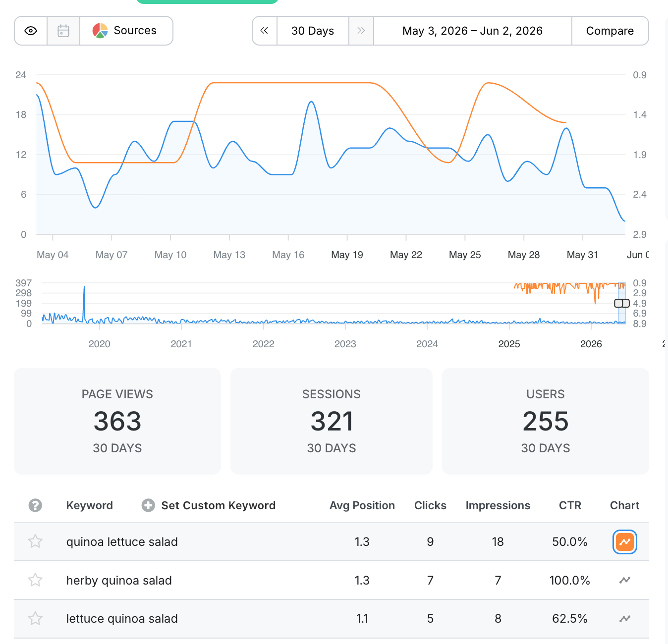Star the lettuce quinoa salad keyword
Image resolution: width=668 pixels, height=644 pixels.
(x=35, y=619)
